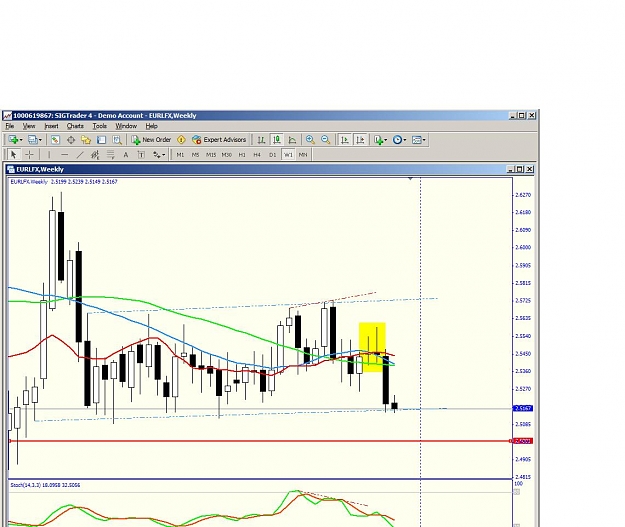
Task: Expand the Indicators dropdown arrow
Action: click(386, 140)
